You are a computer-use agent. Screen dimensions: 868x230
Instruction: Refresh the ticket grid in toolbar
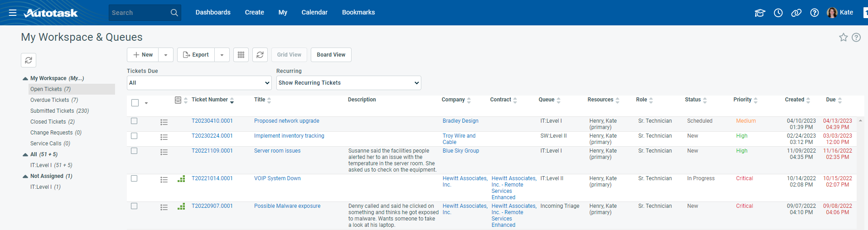pos(260,55)
